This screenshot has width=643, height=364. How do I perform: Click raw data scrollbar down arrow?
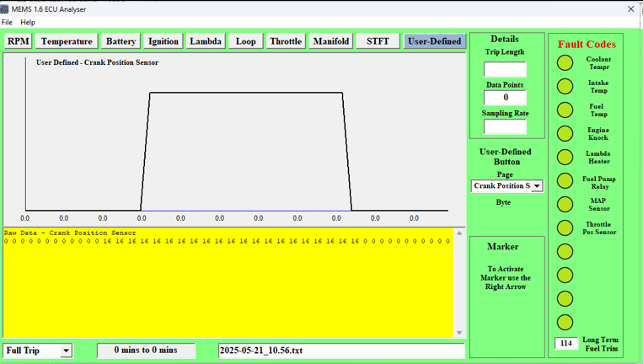coord(459,333)
